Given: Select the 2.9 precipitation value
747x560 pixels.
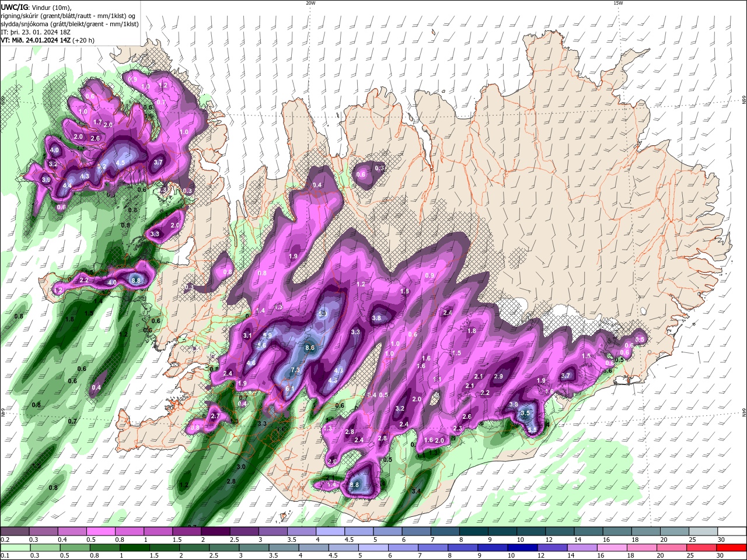Looking at the screenshot, I should 498,377.
